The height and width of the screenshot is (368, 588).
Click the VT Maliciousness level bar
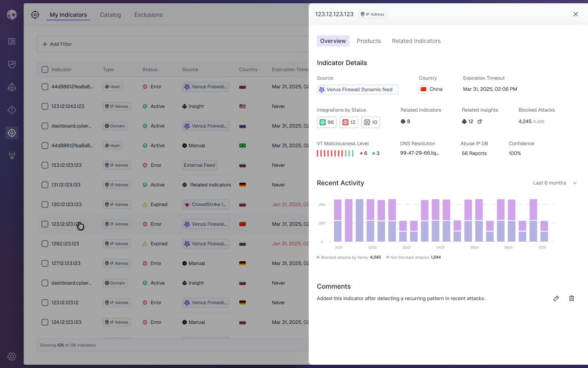pos(335,153)
